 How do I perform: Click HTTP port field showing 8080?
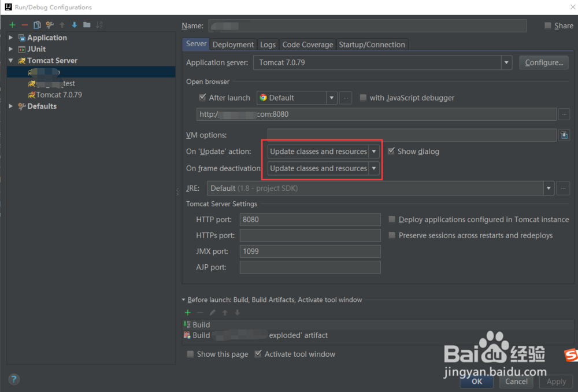tap(310, 220)
